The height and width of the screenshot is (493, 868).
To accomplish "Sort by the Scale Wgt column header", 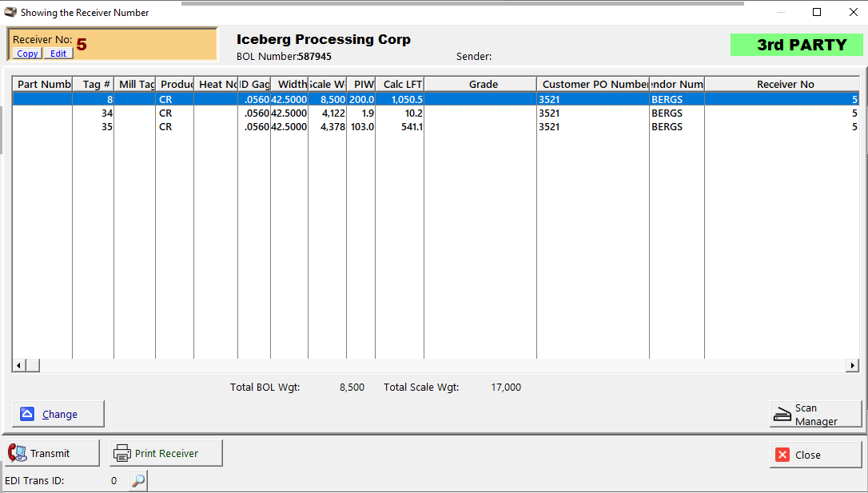I will [x=327, y=84].
